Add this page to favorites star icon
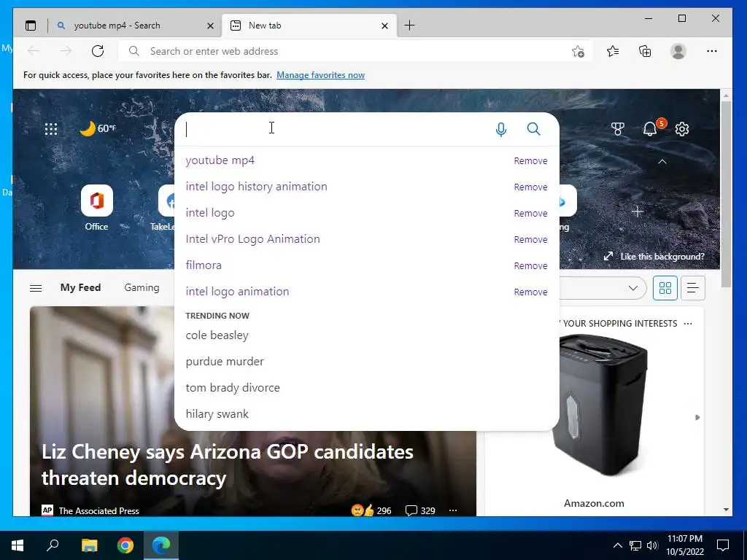 point(578,51)
